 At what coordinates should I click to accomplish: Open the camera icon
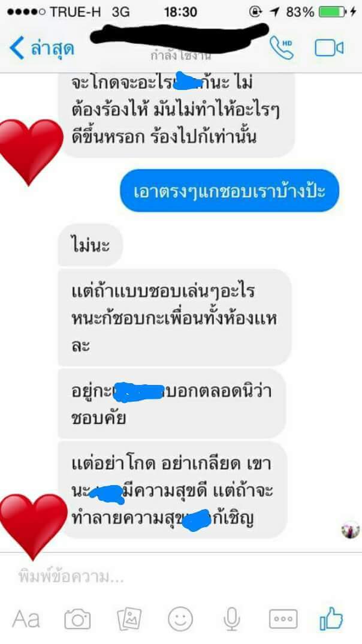tap(77, 619)
